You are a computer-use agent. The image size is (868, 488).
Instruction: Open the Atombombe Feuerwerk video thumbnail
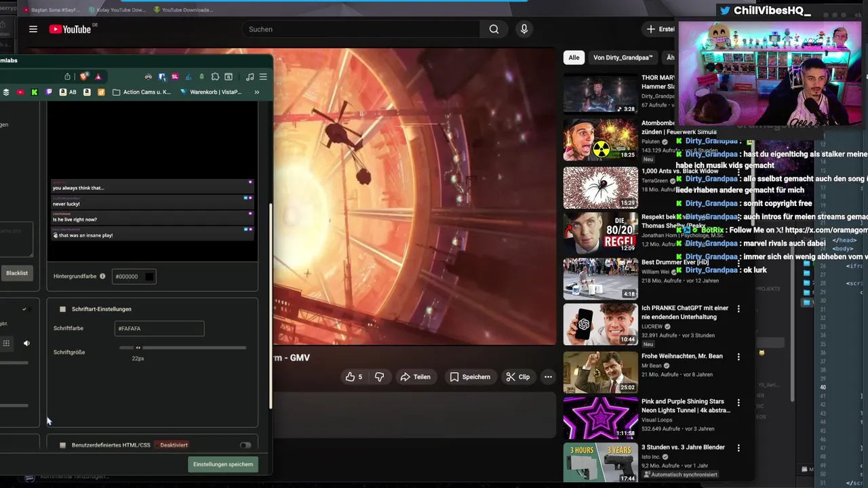coord(600,140)
